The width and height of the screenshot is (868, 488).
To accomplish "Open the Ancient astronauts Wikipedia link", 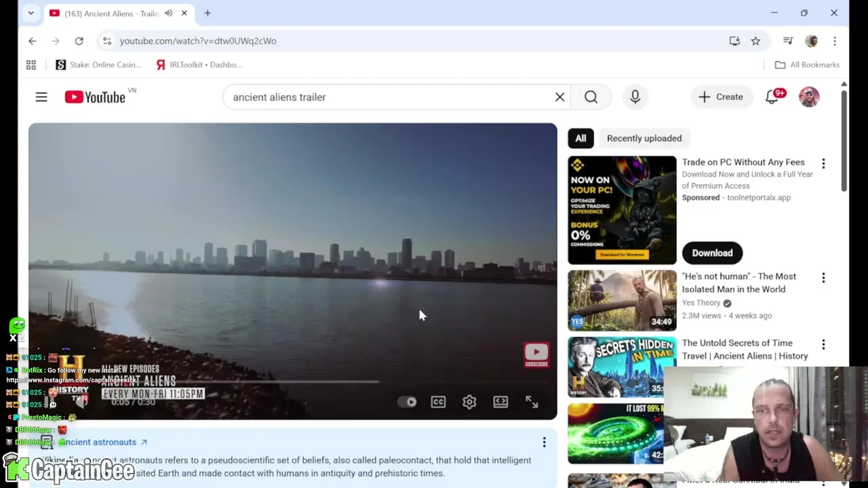I will [102, 442].
